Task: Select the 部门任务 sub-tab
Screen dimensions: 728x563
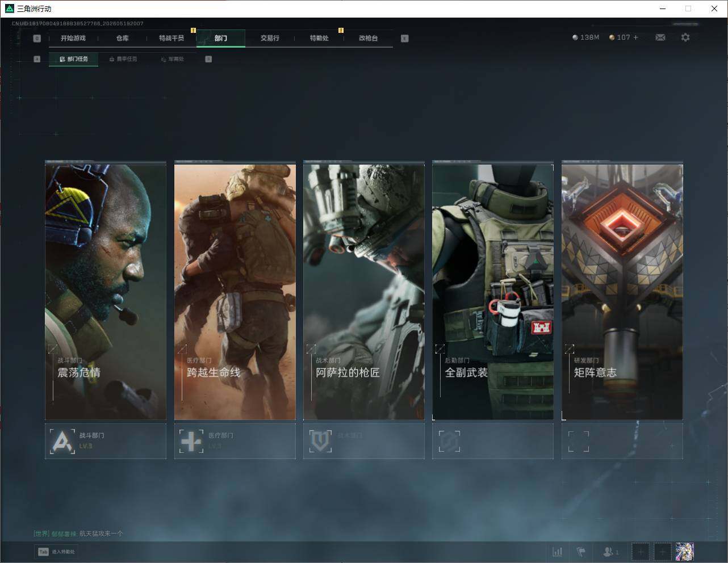Action: 74,59
